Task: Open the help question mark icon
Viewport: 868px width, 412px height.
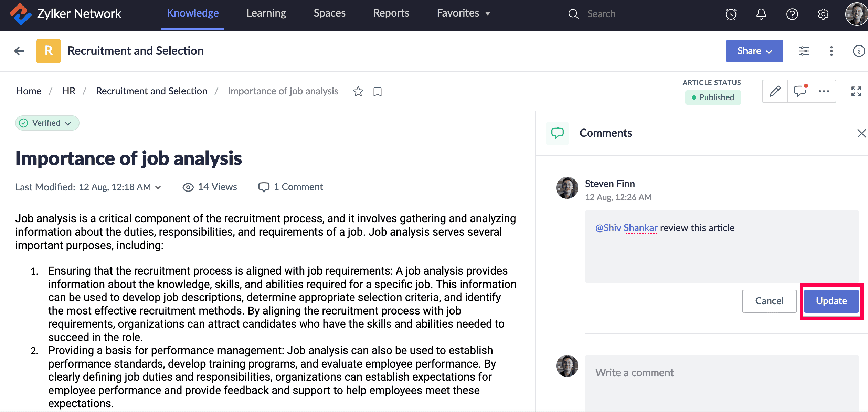Action: [792, 14]
